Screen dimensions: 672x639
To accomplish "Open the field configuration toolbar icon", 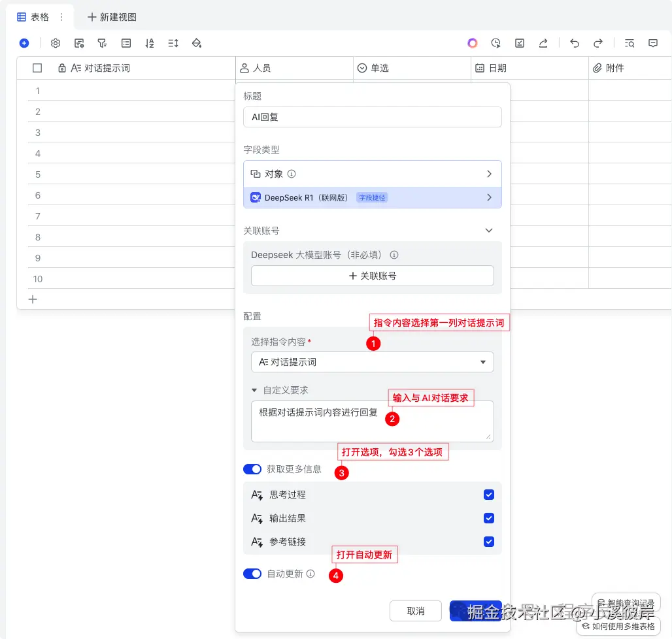I will [79, 43].
